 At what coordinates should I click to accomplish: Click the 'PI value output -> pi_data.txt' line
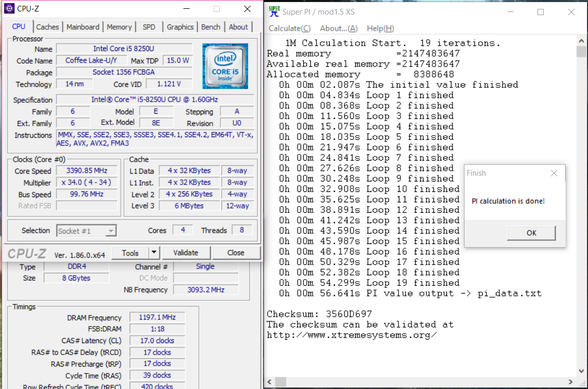(410, 293)
